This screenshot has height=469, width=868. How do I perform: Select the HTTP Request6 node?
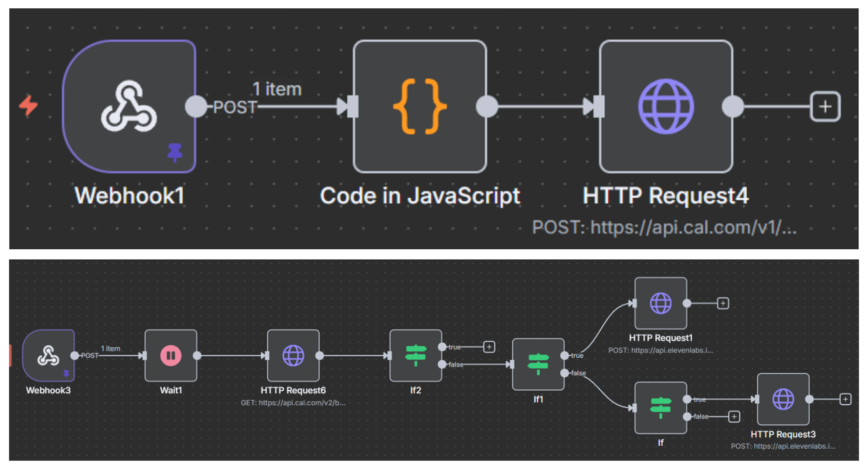[x=293, y=356]
